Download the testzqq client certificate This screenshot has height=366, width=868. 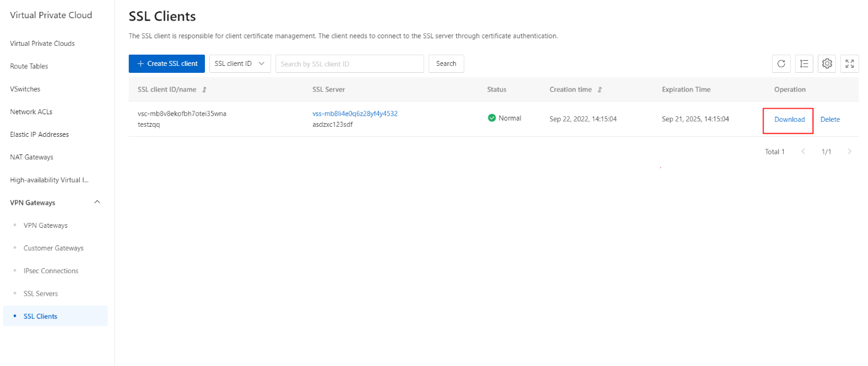(789, 119)
